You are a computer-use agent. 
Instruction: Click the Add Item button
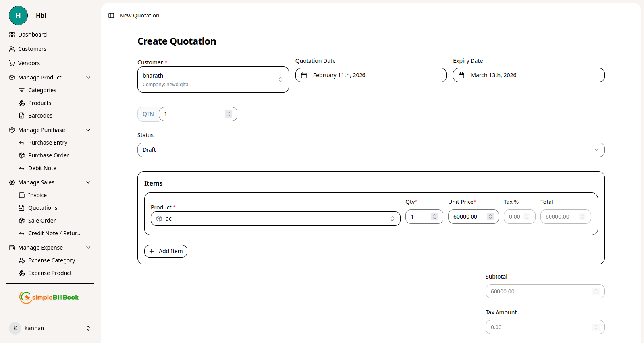click(166, 251)
